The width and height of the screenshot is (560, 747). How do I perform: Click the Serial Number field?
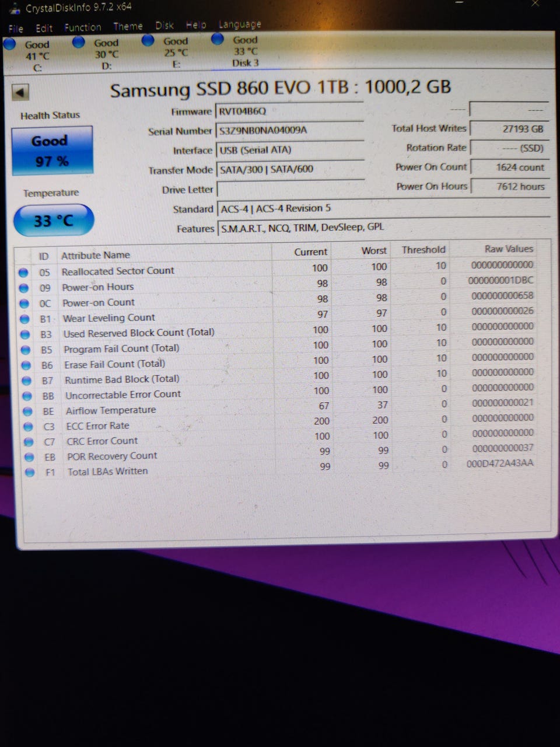coord(289,130)
